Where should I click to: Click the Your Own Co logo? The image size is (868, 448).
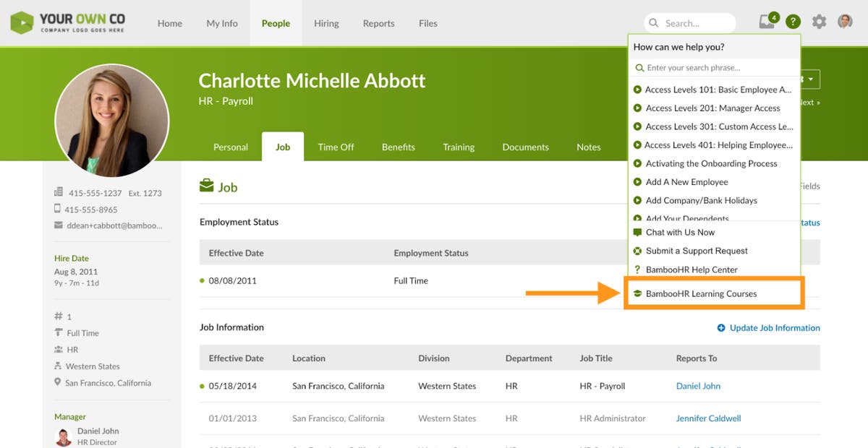(x=67, y=22)
